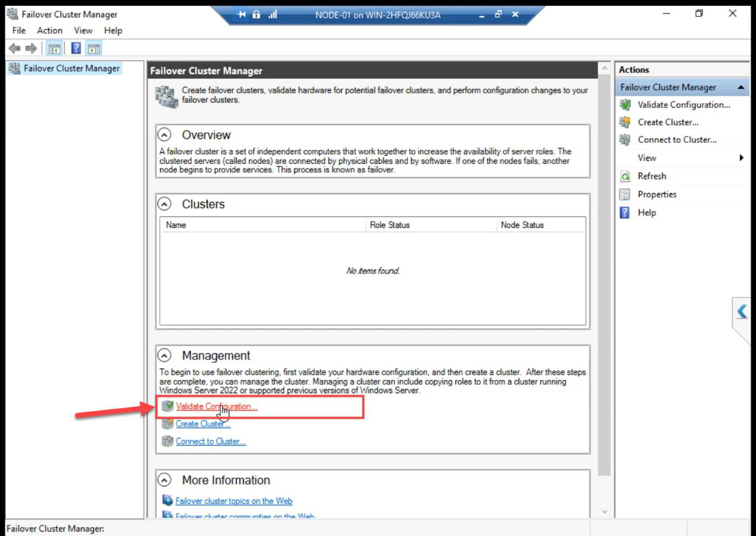Click the Name column header
Screen dimensions: 756x536
tap(263, 225)
